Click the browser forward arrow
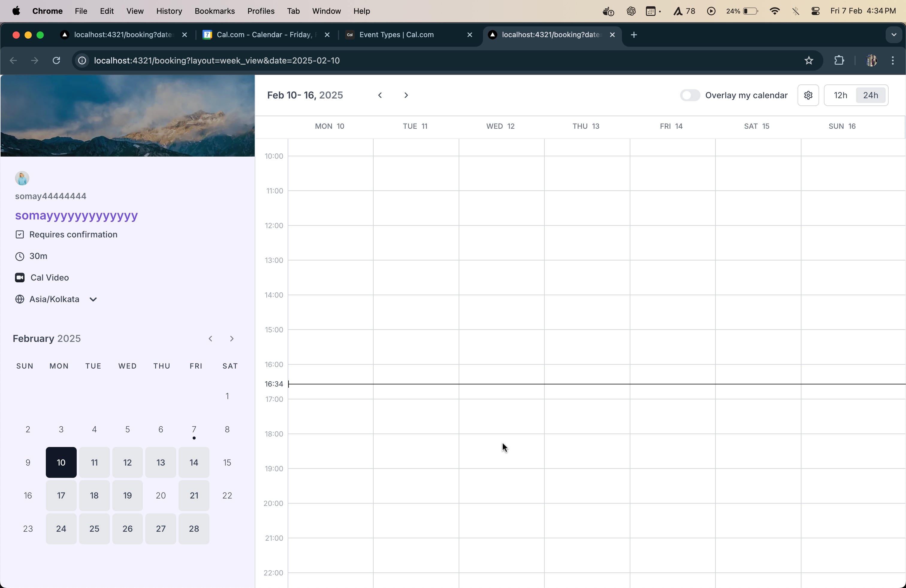 [35, 60]
